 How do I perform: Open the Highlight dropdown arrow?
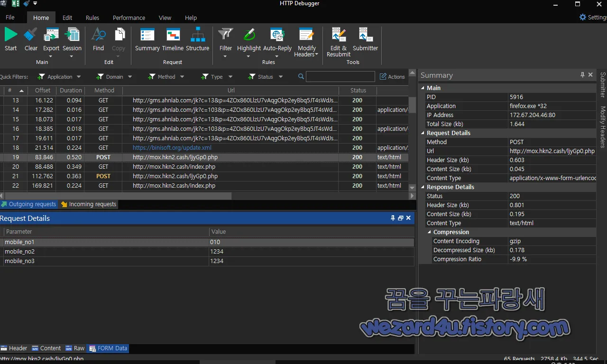tap(248, 56)
